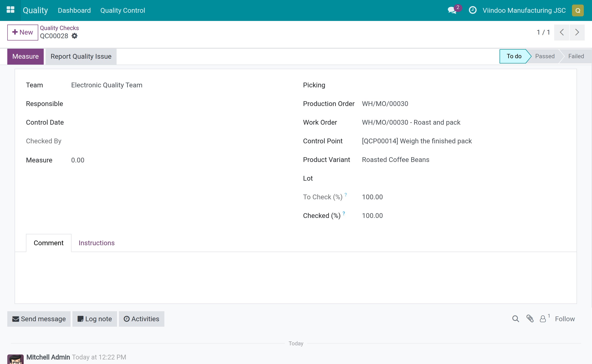Open the conversations messages icon

(x=452, y=10)
